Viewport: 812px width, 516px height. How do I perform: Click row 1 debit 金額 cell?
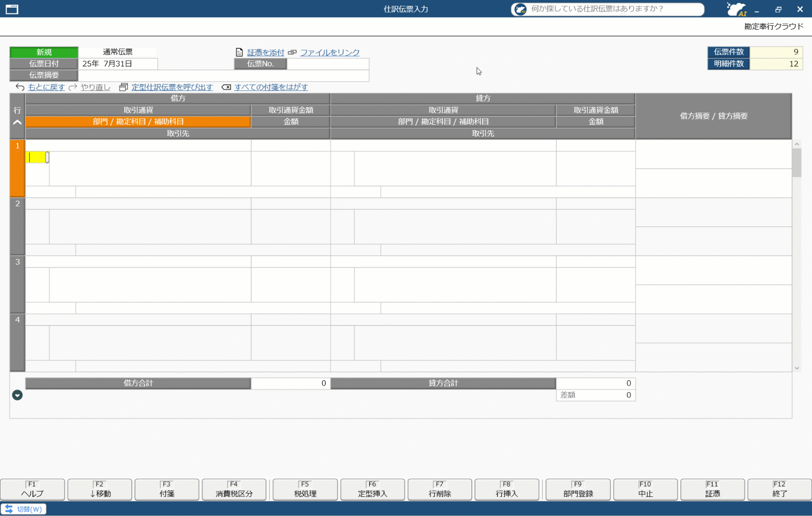[x=291, y=169]
